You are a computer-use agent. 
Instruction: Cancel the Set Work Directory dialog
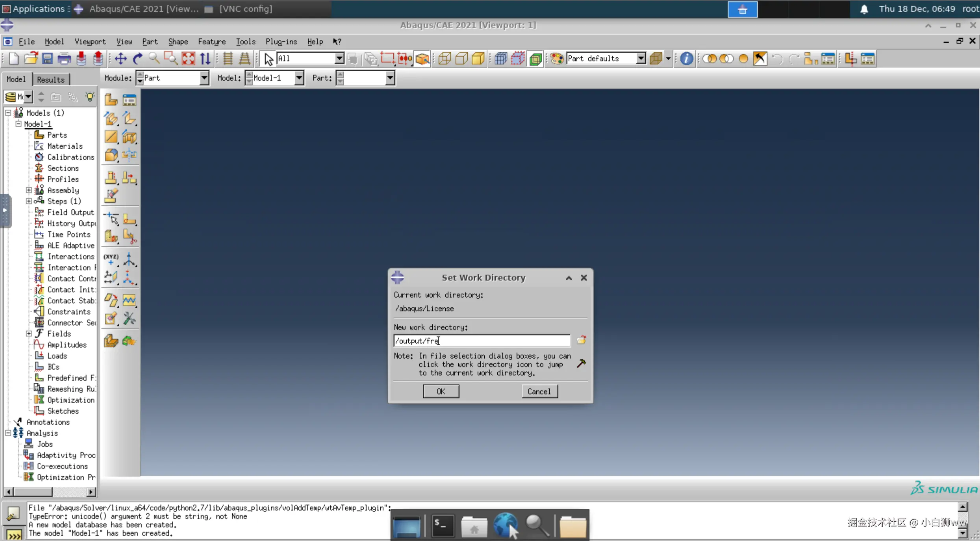point(539,391)
